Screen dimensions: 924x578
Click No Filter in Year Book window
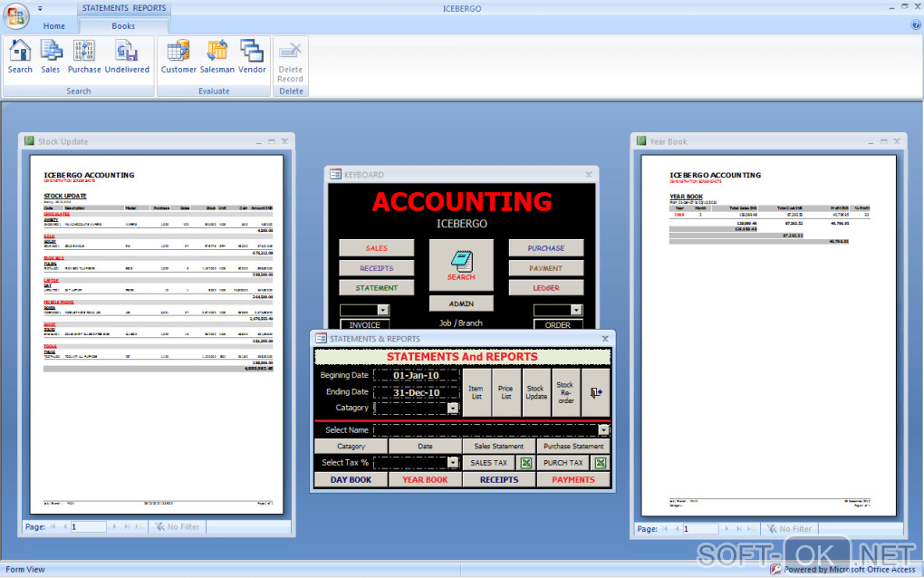click(790, 529)
